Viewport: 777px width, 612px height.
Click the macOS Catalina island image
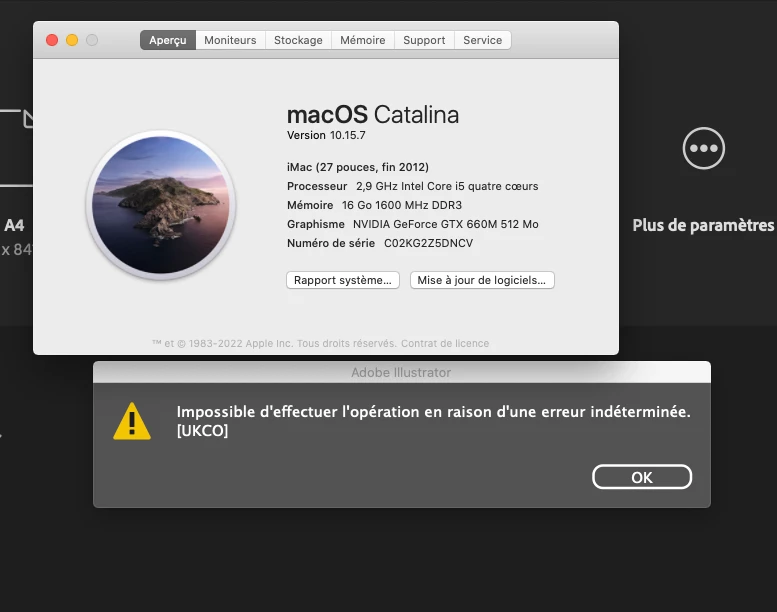161,205
